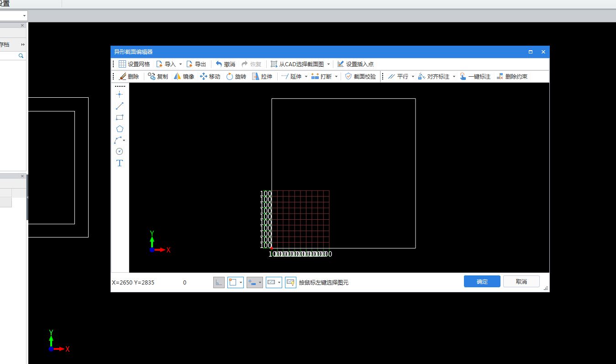Image resolution: width=616 pixels, height=364 pixels.
Task: Click 按鼠标左键选择图元 status hint
Action: (324, 283)
